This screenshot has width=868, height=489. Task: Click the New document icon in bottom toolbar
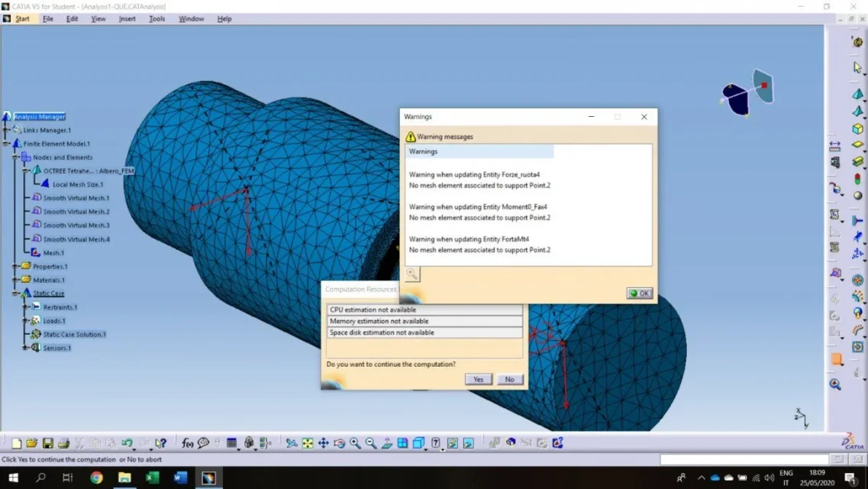tap(16, 443)
